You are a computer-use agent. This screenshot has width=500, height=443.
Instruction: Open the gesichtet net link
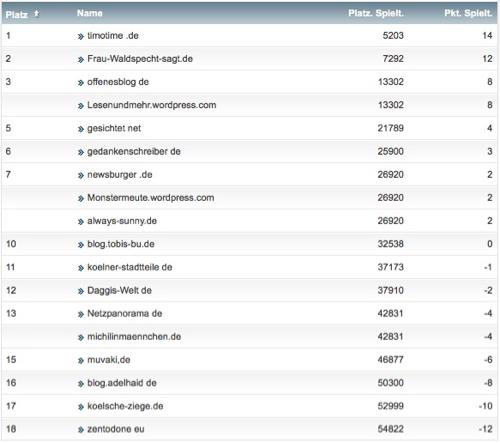(x=114, y=128)
